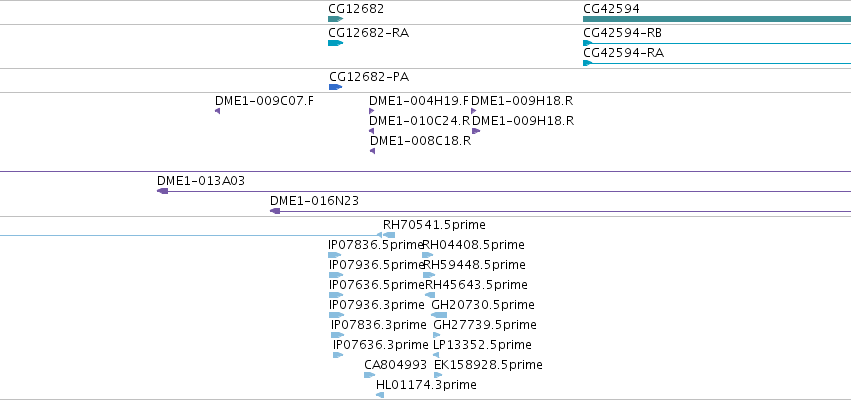Select the LP13352.5prime EST arrowhead
Screen dimensions: 851x400
click(x=436, y=355)
